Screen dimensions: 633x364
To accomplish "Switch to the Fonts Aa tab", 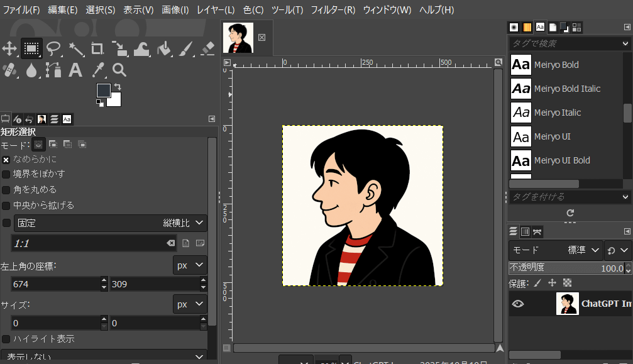I will 539,27.
